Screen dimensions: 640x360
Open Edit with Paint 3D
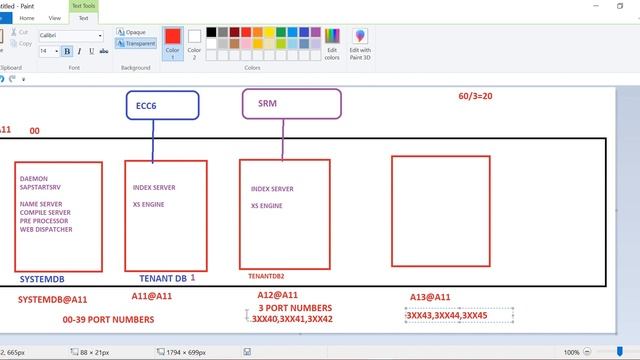pyautogui.click(x=360, y=44)
